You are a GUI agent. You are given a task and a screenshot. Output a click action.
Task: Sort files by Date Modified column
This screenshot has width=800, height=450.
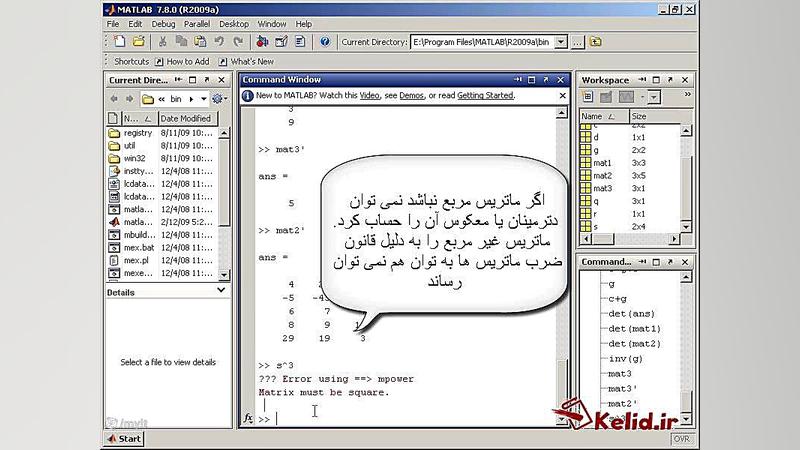(x=187, y=118)
